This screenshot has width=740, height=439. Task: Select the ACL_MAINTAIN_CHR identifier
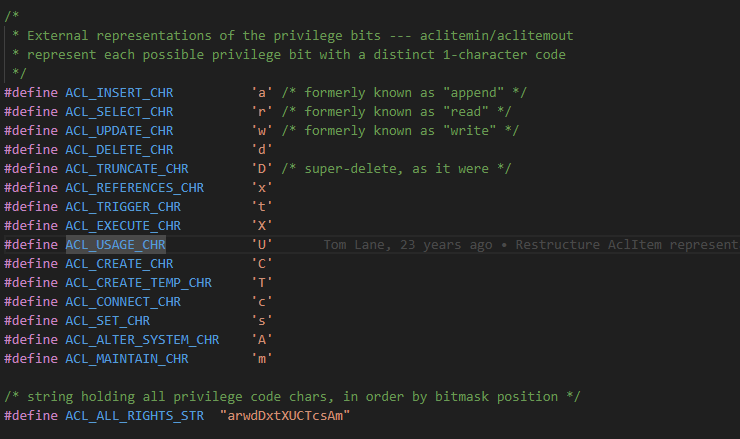point(127,359)
